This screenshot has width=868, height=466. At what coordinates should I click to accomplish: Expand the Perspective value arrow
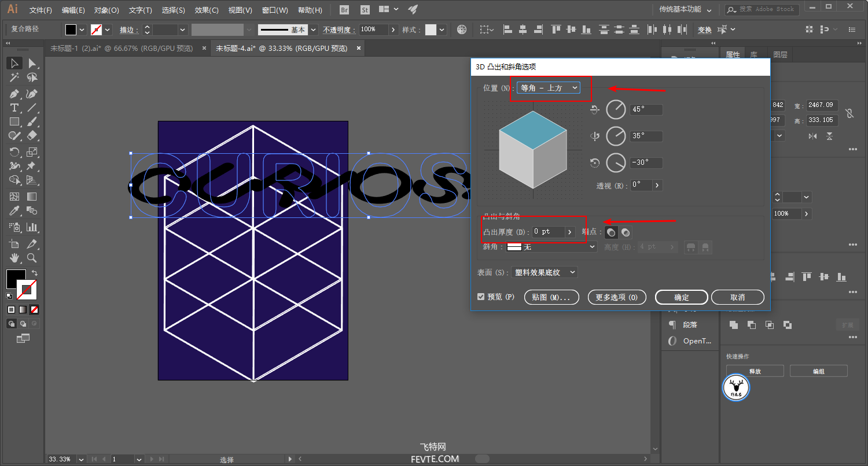click(x=657, y=186)
